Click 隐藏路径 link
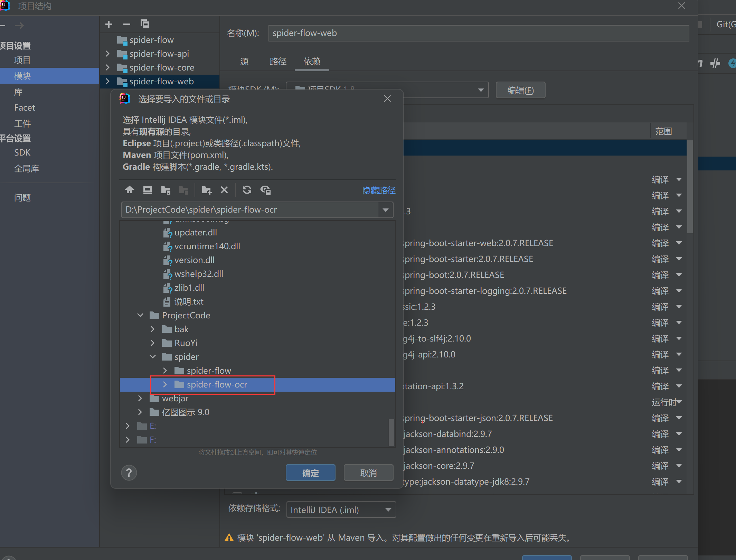 pyautogui.click(x=379, y=190)
